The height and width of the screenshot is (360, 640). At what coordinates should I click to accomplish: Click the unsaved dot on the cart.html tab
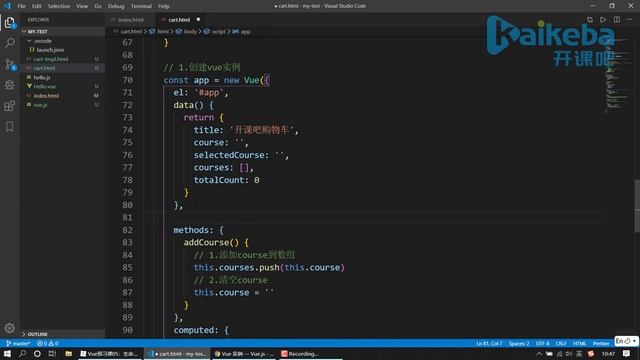pos(198,20)
